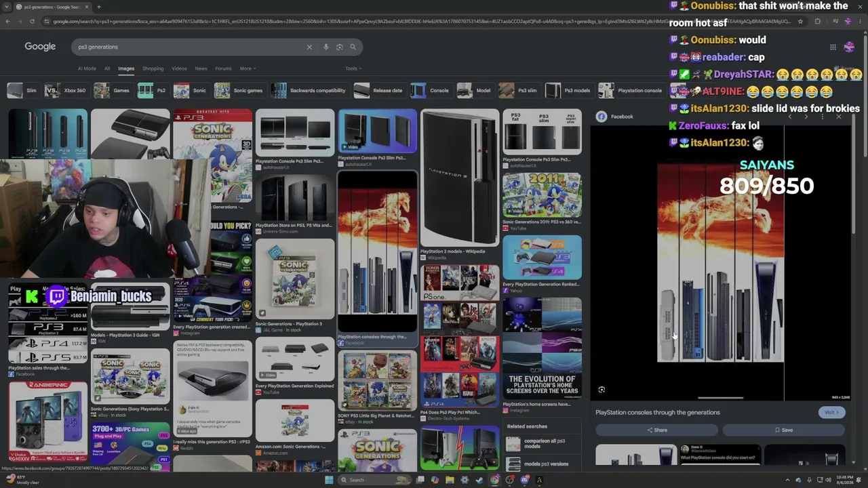Share the previewed image
Screen dimensions: 868x488
point(656,430)
